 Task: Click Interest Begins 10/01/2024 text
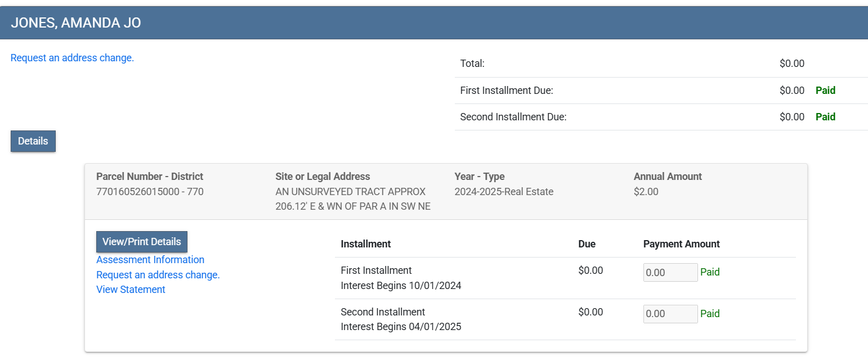coord(401,286)
